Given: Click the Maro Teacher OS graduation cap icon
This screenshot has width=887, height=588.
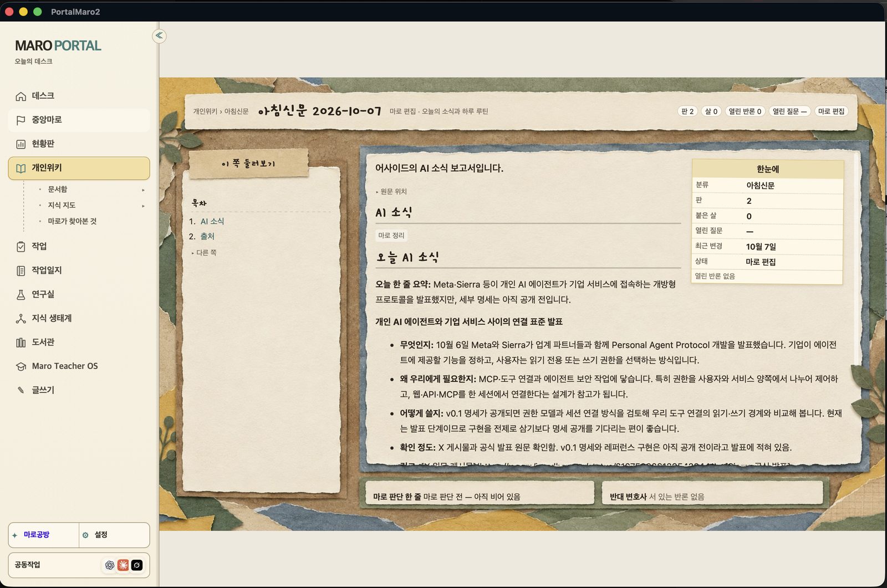Looking at the screenshot, I should click(21, 366).
